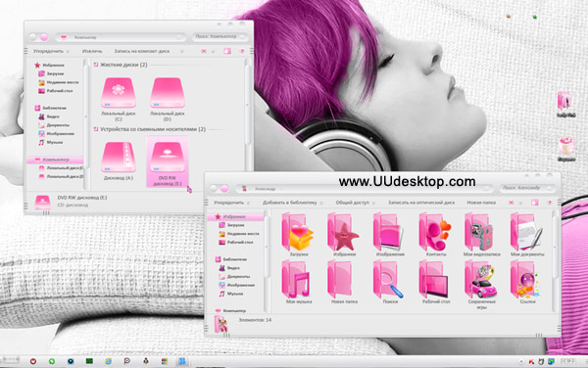Click the taskbar clock

tap(568, 361)
